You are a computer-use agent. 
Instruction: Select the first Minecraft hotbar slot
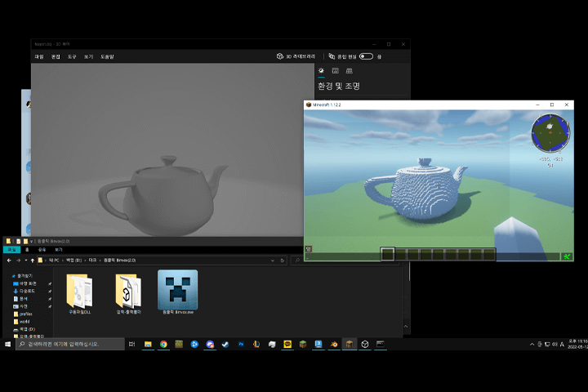point(388,254)
